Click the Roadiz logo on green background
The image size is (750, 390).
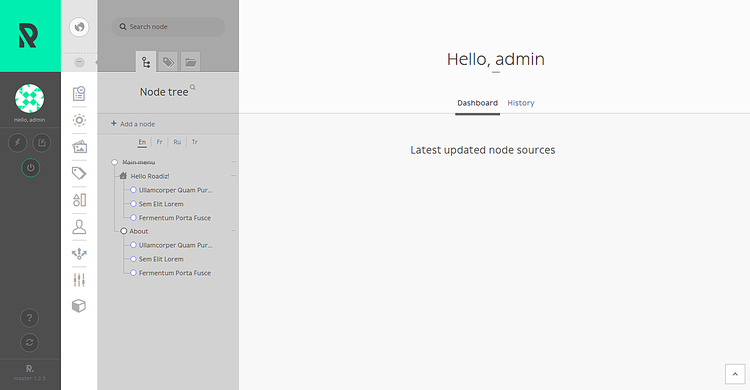[28, 35]
